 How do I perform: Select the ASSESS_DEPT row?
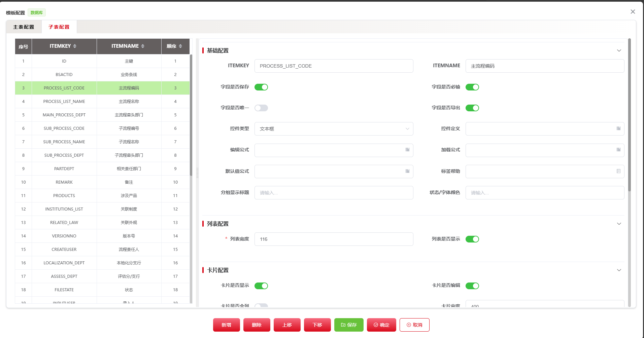point(102,276)
